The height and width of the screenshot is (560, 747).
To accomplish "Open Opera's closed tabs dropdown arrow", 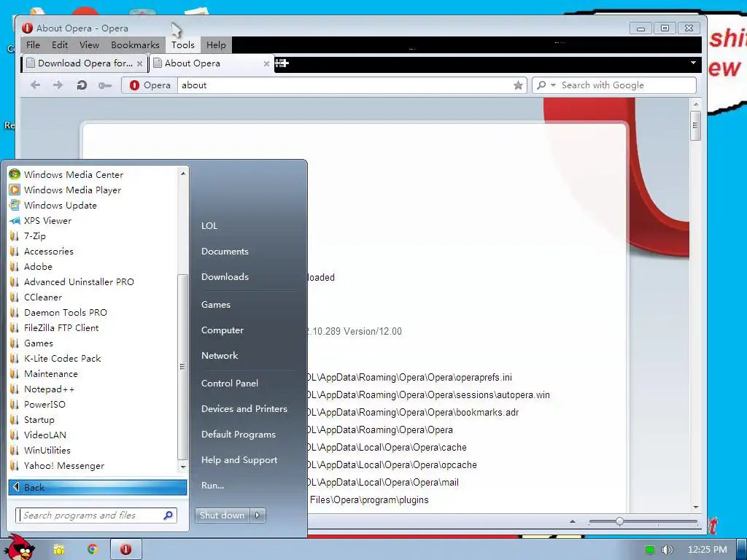I will 693,63.
